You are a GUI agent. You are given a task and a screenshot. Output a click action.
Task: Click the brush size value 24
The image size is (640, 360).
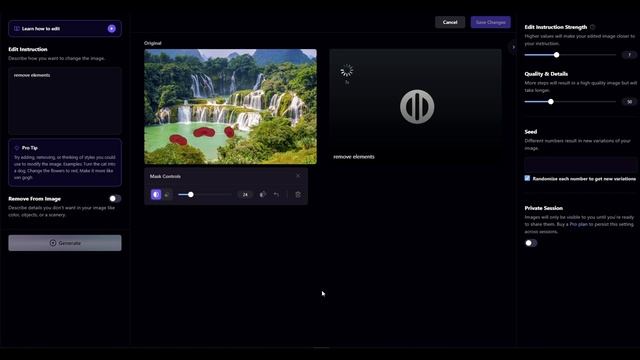(245, 195)
